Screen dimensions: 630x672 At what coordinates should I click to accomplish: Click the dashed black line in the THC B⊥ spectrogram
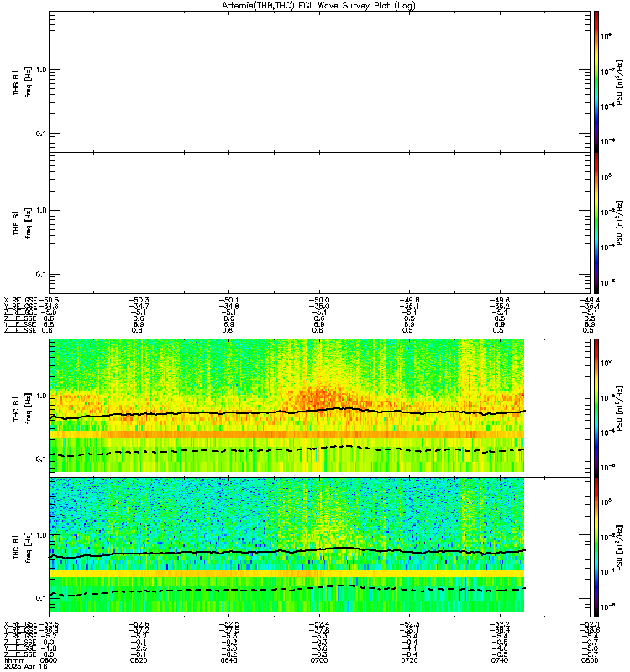pyautogui.click(x=287, y=450)
